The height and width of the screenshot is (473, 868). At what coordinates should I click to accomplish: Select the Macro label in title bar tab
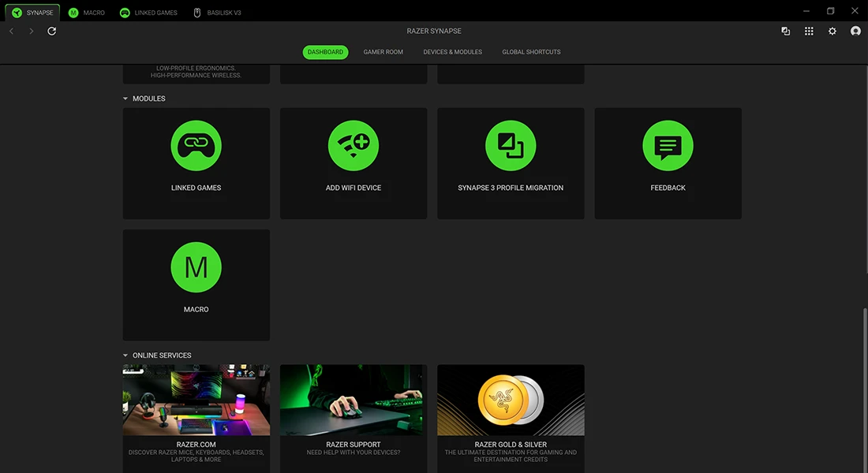click(94, 13)
